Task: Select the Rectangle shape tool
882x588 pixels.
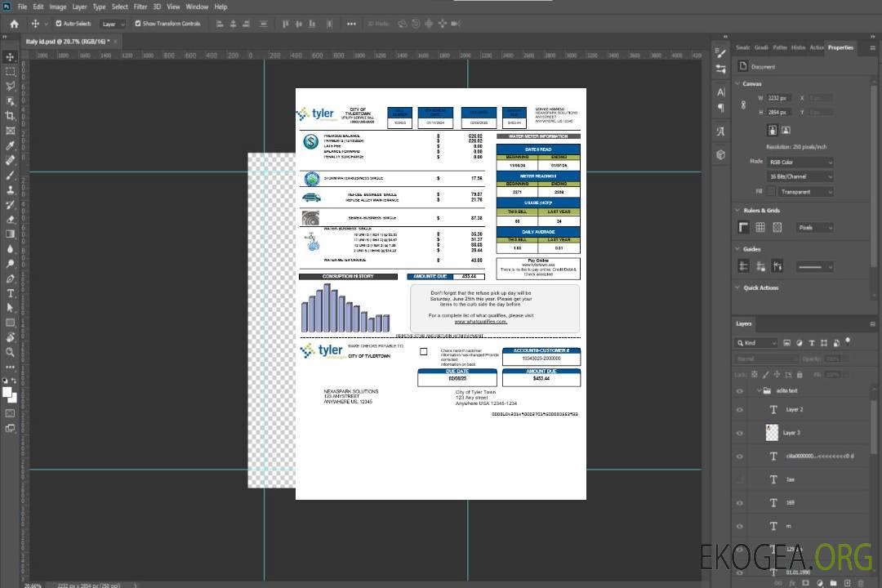Action: [10, 323]
